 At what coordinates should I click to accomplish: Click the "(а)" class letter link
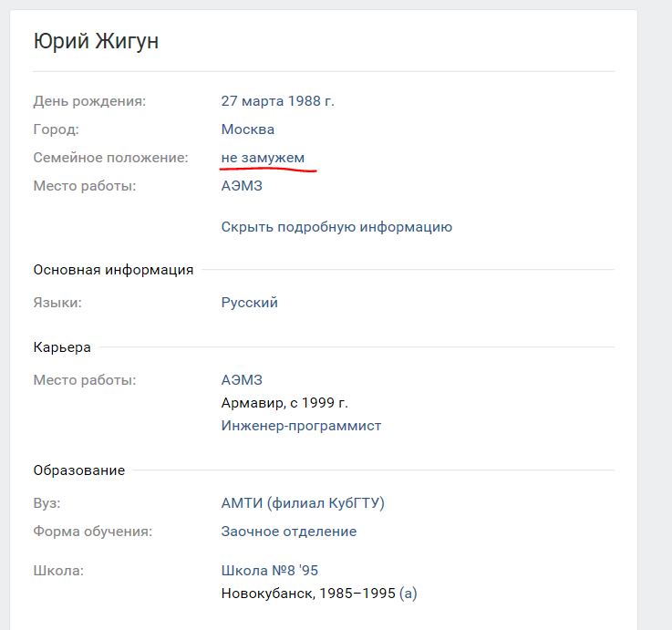pyautogui.click(x=408, y=594)
